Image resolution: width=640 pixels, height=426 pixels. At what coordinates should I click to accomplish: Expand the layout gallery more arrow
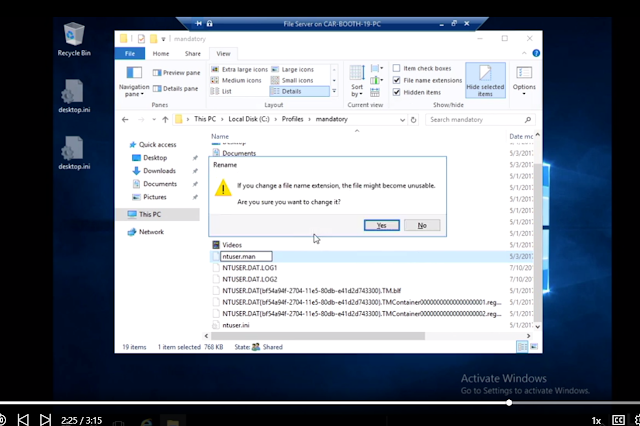coord(334,91)
